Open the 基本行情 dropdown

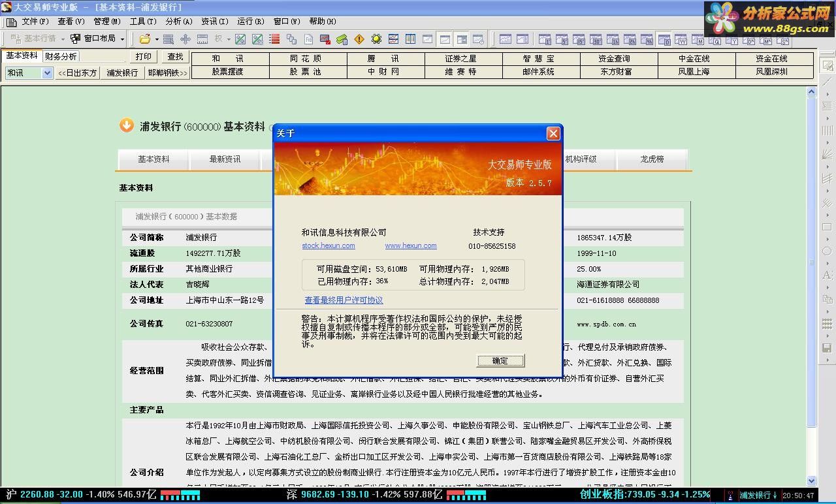pos(38,39)
